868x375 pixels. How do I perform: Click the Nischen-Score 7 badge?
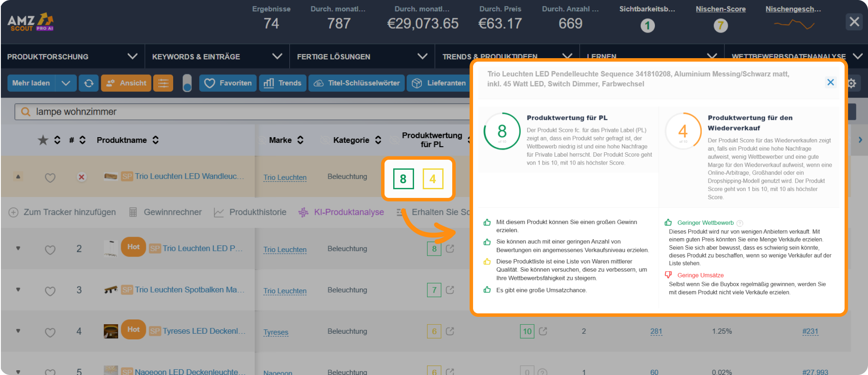(720, 26)
